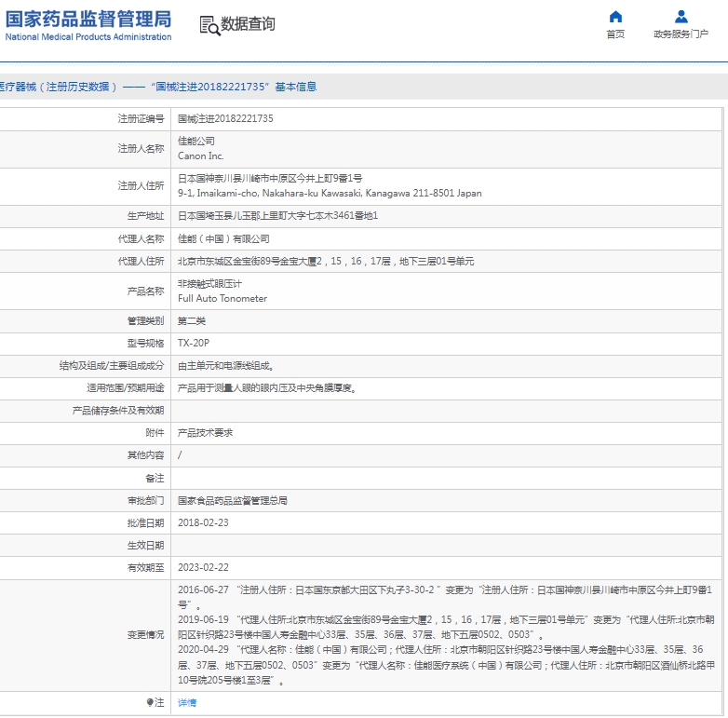Click the 数据查询 magnifier document icon
The height and width of the screenshot is (718, 728).
coord(209,25)
